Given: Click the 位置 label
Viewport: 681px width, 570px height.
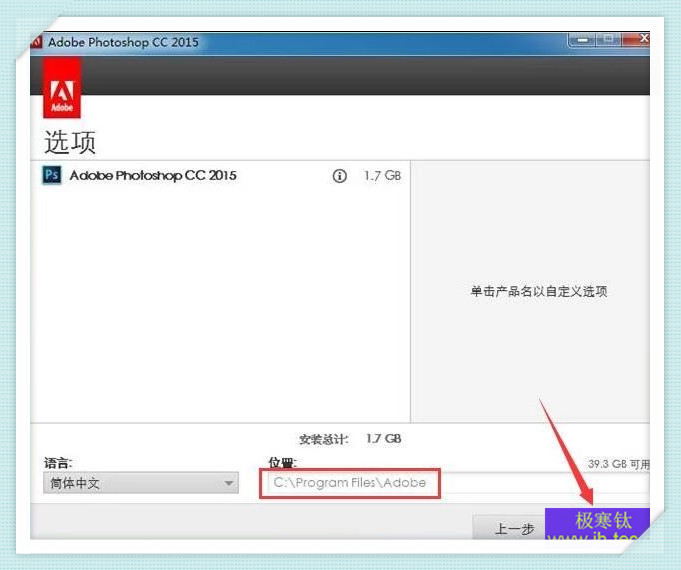Looking at the screenshot, I should (x=283, y=463).
